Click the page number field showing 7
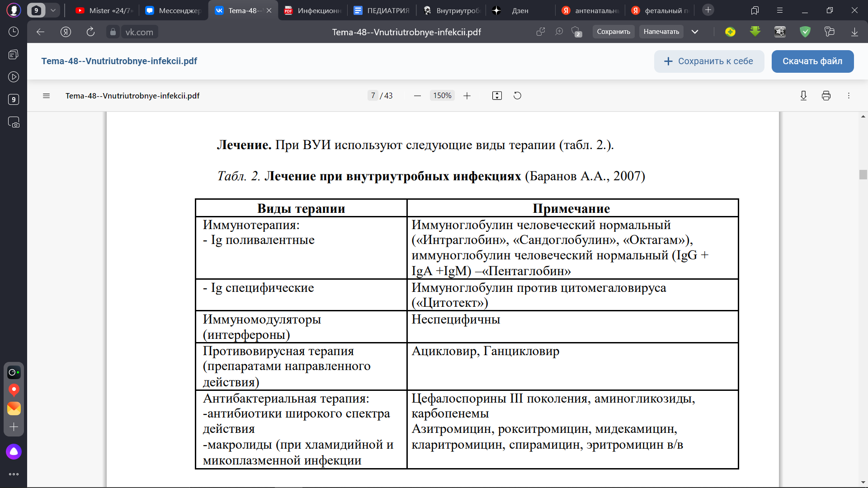The height and width of the screenshot is (488, 868). (x=373, y=96)
